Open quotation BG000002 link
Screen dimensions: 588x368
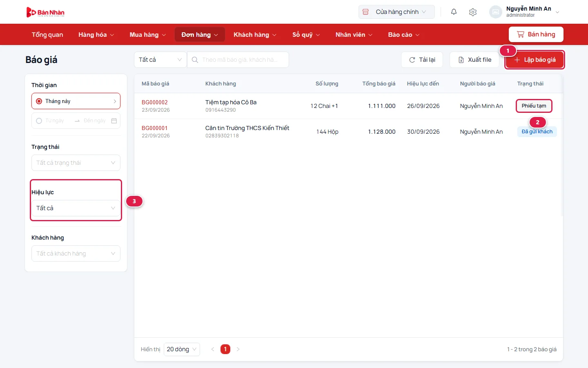pyautogui.click(x=155, y=102)
